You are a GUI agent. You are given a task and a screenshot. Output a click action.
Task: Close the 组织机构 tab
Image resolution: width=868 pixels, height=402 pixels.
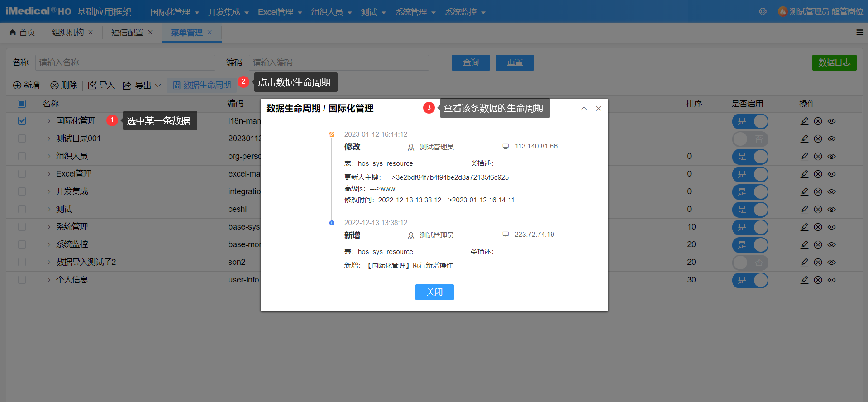[x=91, y=32]
